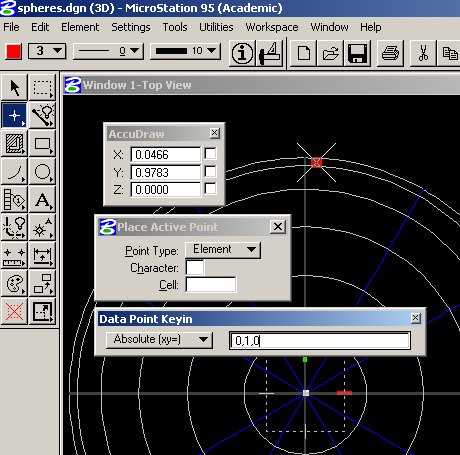Open the Point Type Element dropdown
The image size is (460, 455).
[x=223, y=250]
